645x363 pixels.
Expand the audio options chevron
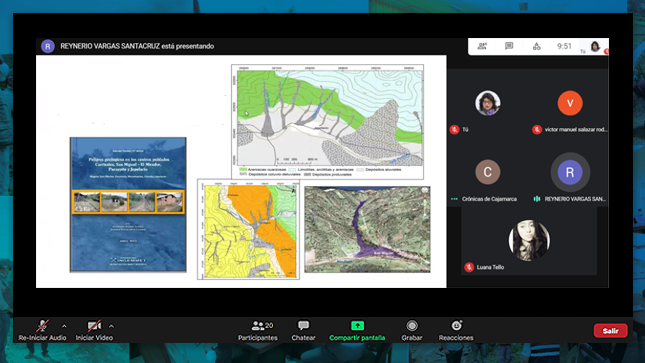64,326
